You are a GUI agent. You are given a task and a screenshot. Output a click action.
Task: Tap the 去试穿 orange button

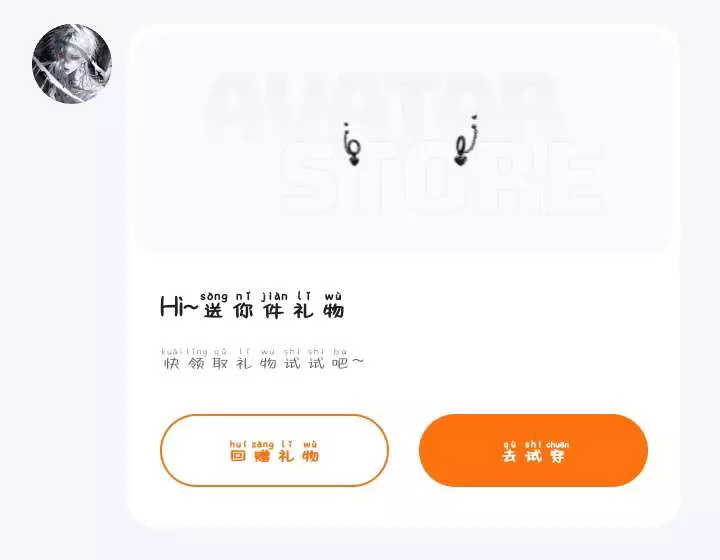point(533,450)
